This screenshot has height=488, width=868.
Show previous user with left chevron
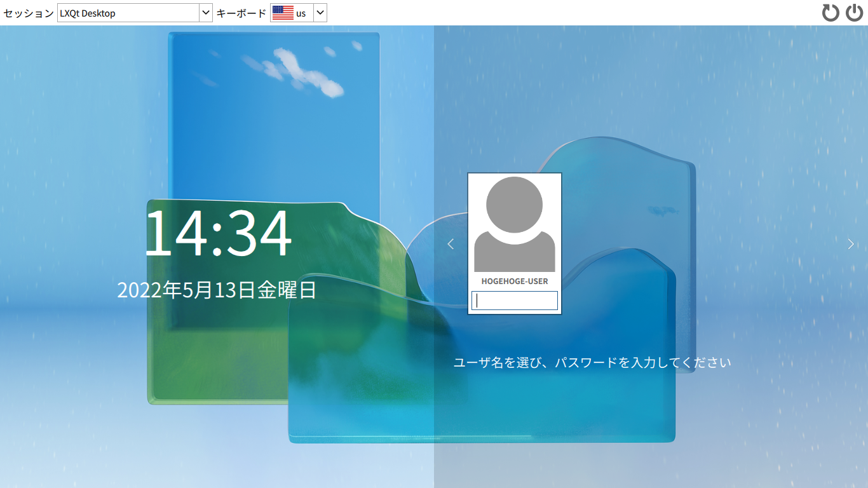(451, 243)
